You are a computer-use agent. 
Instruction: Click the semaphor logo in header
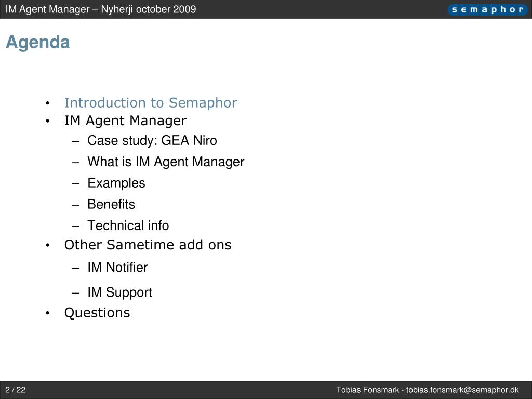487,9
